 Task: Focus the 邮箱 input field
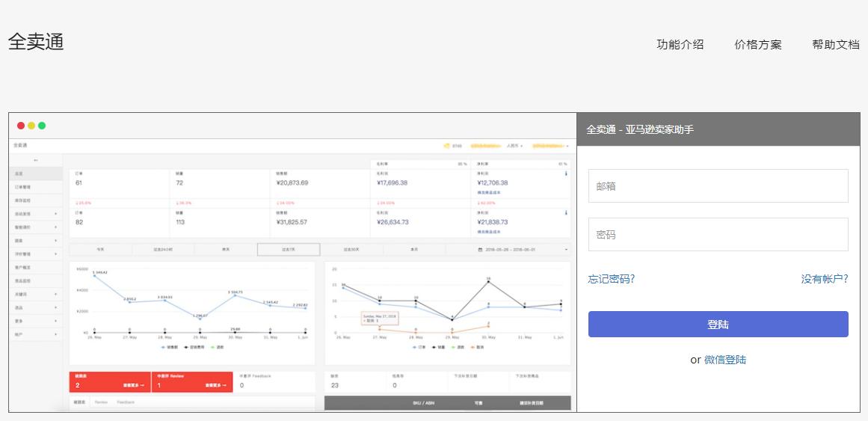coord(718,186)
